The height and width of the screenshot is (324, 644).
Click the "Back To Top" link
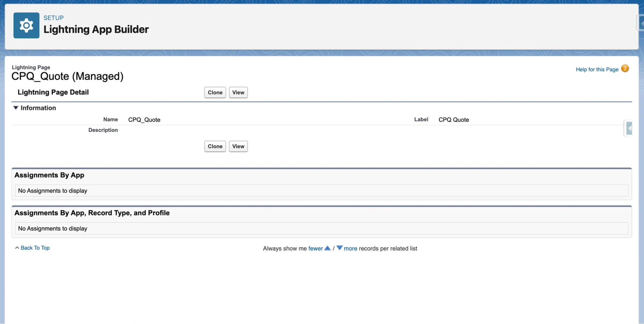pos(35,248)
